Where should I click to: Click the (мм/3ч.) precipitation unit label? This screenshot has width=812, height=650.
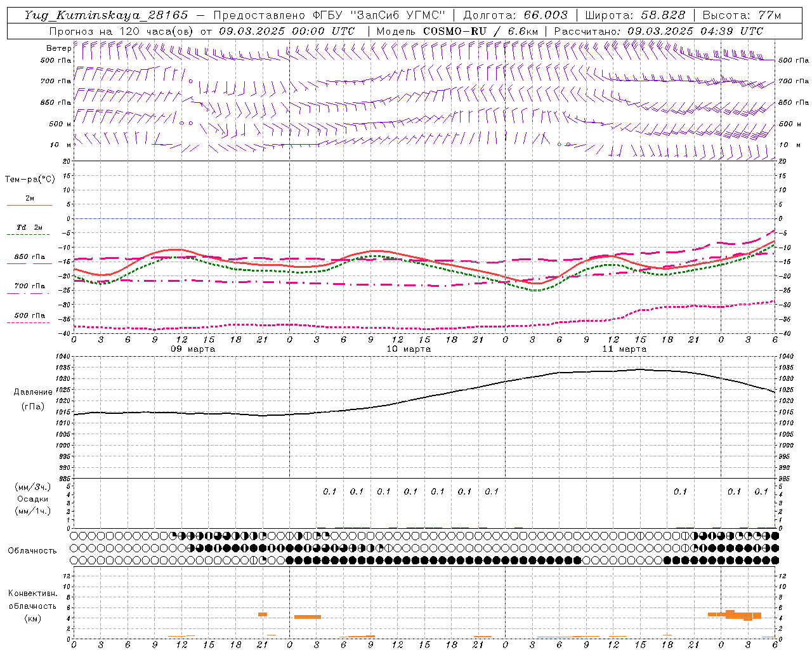coord(33,487)
